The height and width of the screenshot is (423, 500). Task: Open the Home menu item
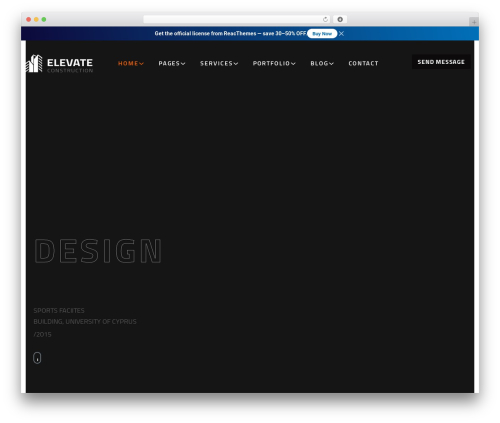click(x=128, y=63)
